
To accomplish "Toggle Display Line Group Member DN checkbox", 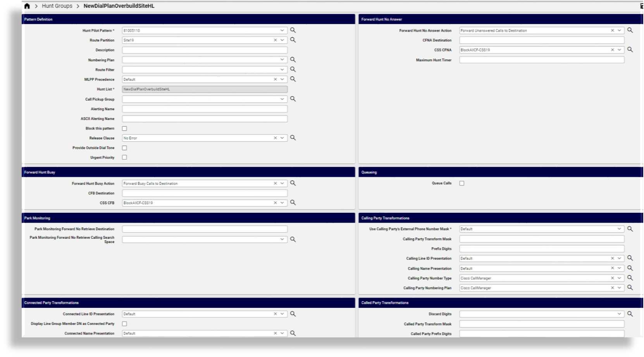I will (x=124, y=324).
